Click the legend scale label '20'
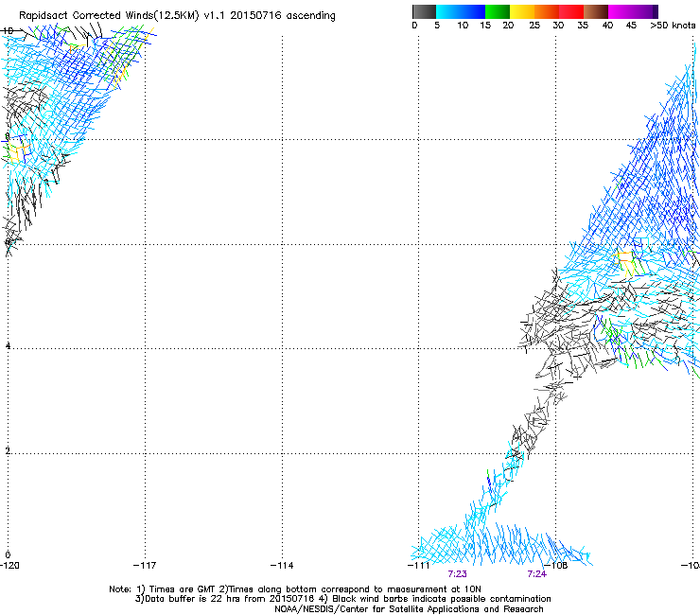 (508, 26)
